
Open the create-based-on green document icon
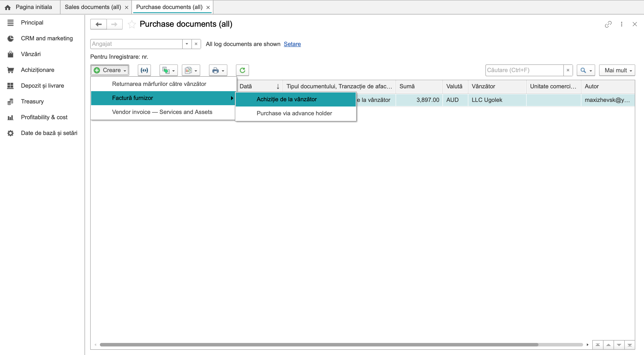168,70
